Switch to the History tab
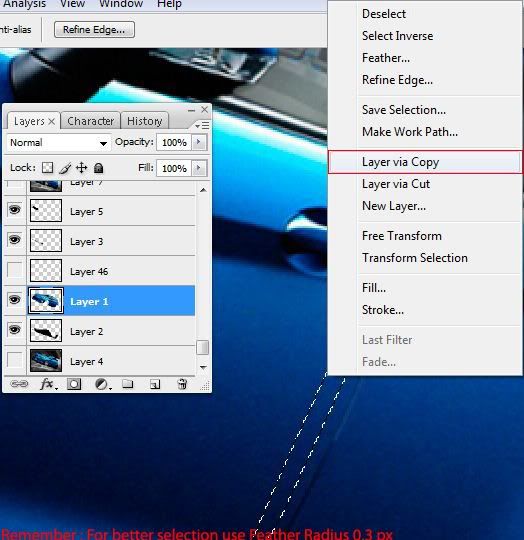This screenshot has width=524, height=540. click(145, 121)
